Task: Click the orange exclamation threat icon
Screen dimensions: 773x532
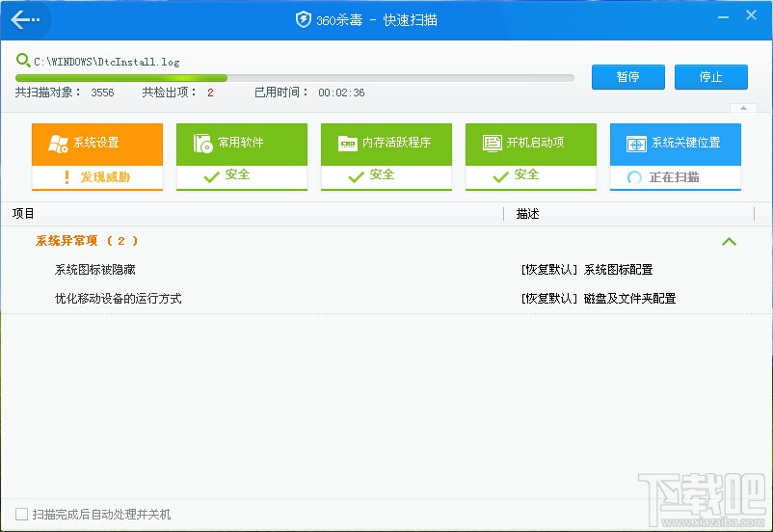Action: click(x=67, y=177)
